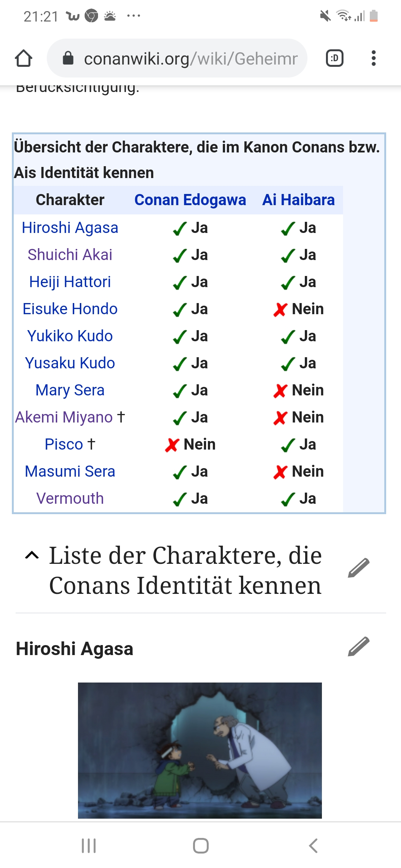Image resolution: width=401 pixels, height=868 pixels.
Task: Open the Vermouth character page link
Action: click(70, 499)
